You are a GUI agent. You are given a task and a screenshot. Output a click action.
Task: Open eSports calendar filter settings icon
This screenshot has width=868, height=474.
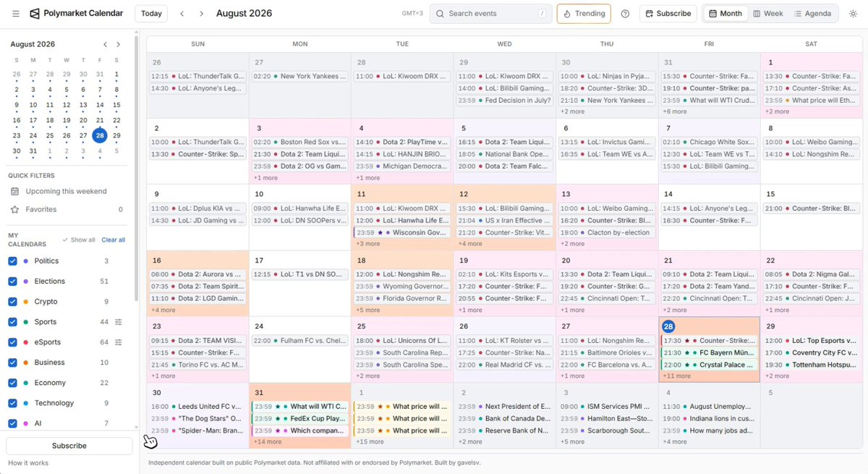(x=119, y=342)
